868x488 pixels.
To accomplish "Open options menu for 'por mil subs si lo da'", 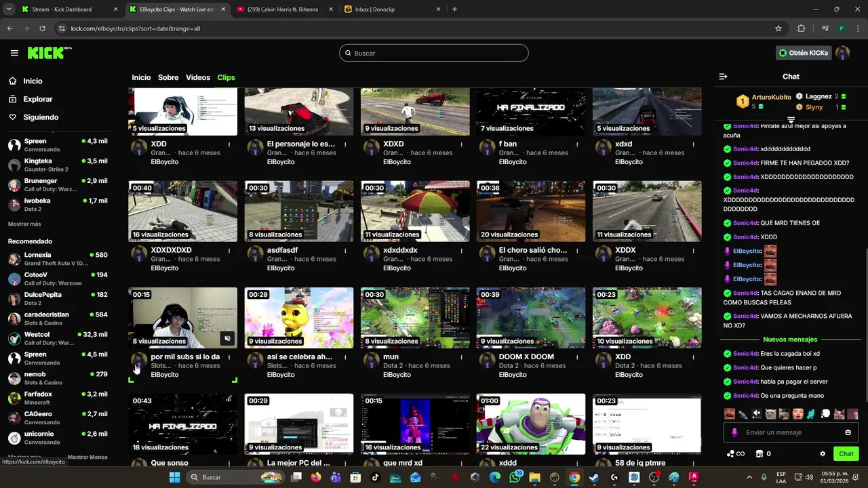I will pyautogui.click(x=229, y=357).
